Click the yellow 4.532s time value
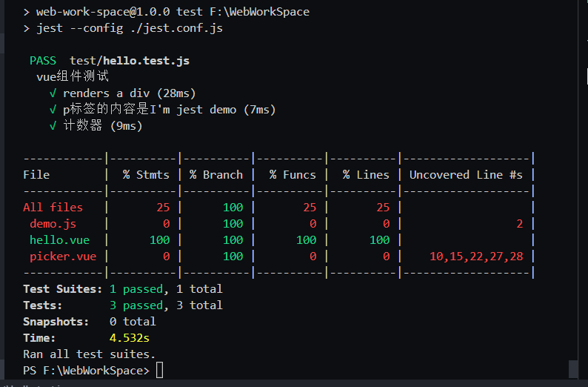This screenshot has height=387, width=588. pos(130,338)
